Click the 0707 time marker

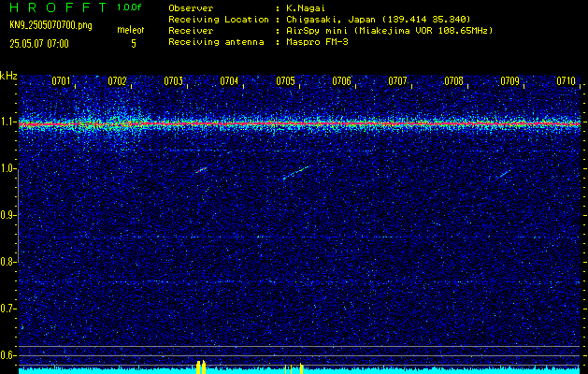point(397,81)
